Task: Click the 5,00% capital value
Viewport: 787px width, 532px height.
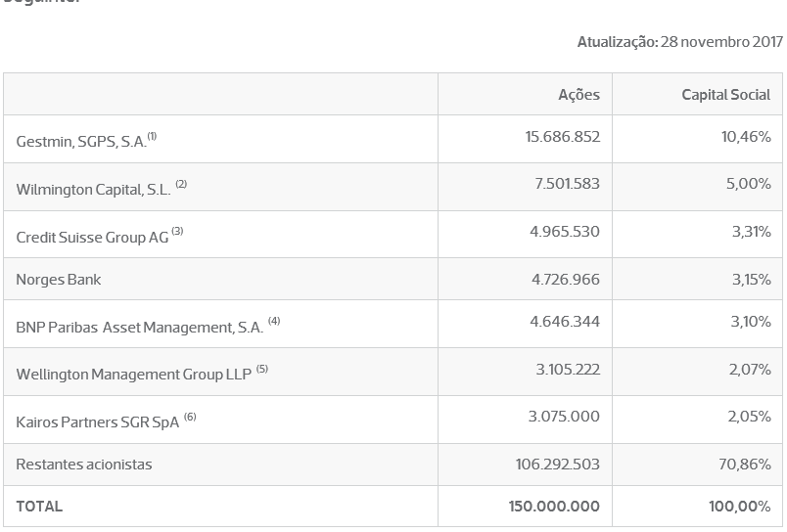Action: coord(749,184)
